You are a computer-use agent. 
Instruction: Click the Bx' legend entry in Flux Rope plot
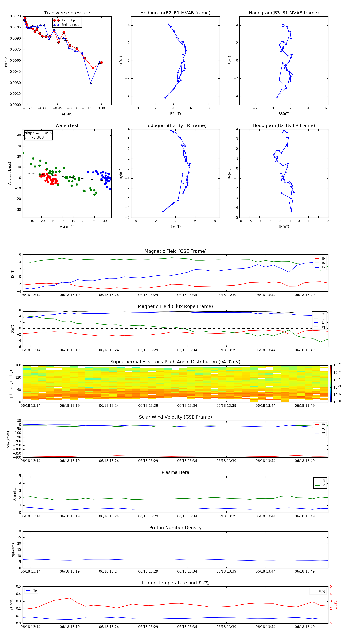pos(320,314)
